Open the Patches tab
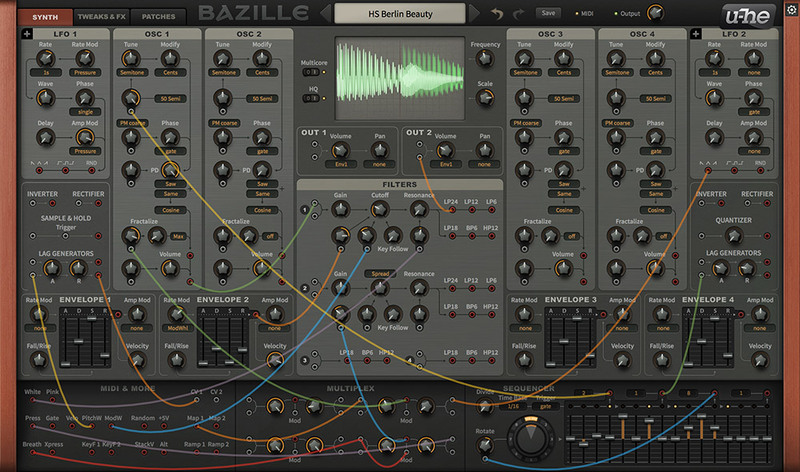 tap(158, 17)
